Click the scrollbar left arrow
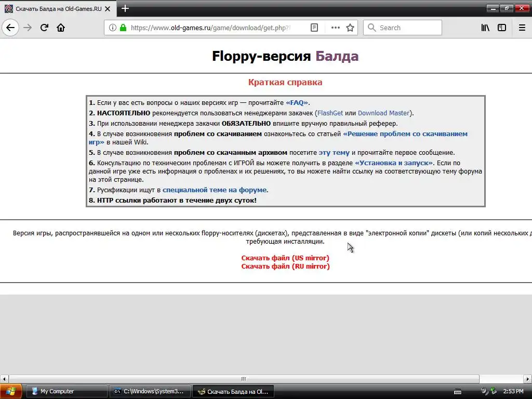 (x=4, y=379)
